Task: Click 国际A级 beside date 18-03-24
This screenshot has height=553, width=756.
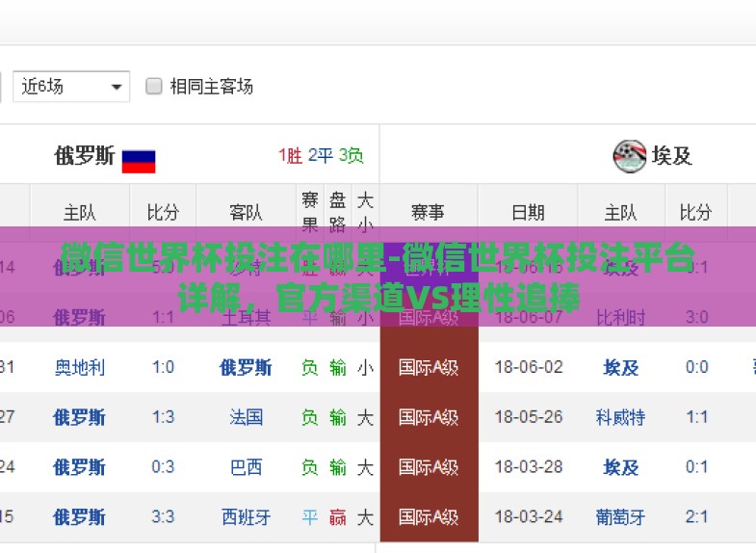Action: click(x=429, y=517)
